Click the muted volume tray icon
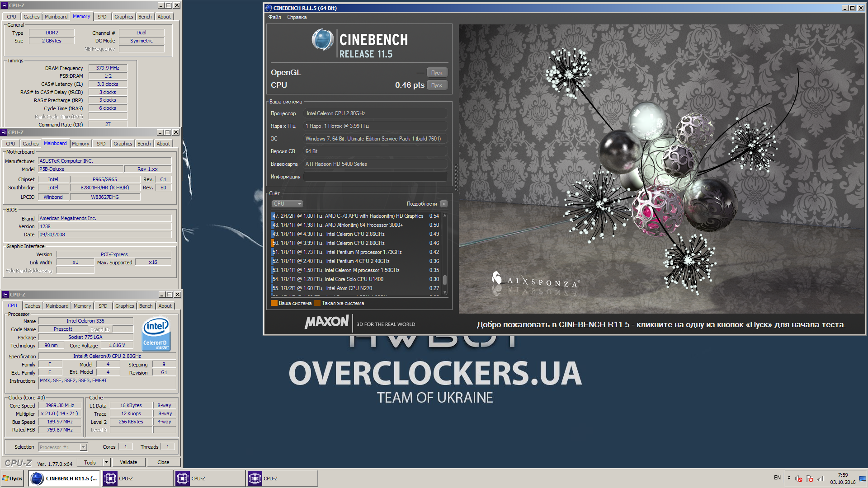The image size is (868, 488). tap(799, 479)
